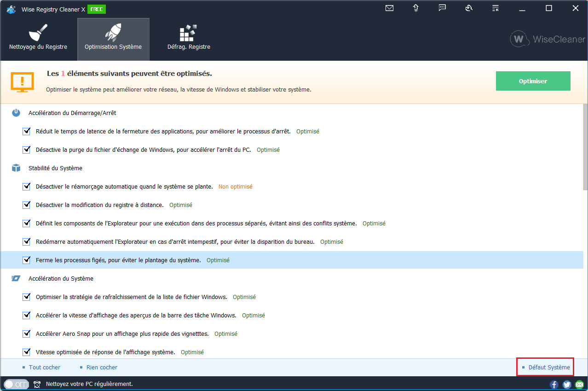Click the green Optimiser button
Viewport: 588px width, 391px height.
(533, 81)
